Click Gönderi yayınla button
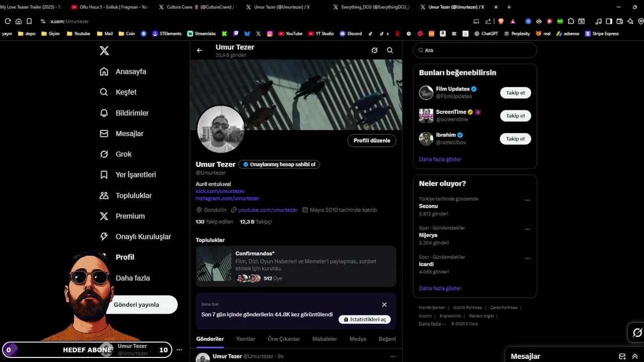This screenshot has height=362, width=644. tap(136, 305)
